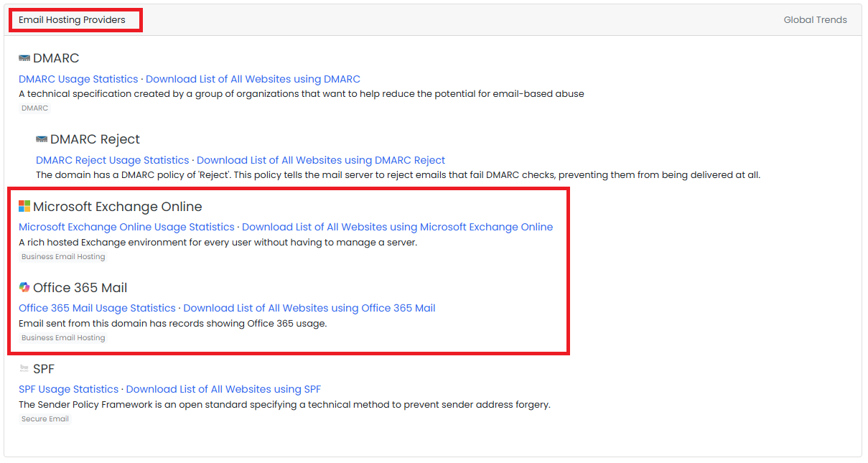This screenshot has height=463, width=868.
Task: Click the Microsoft Exchange Online logo icon
Action: tap(24, 207)
